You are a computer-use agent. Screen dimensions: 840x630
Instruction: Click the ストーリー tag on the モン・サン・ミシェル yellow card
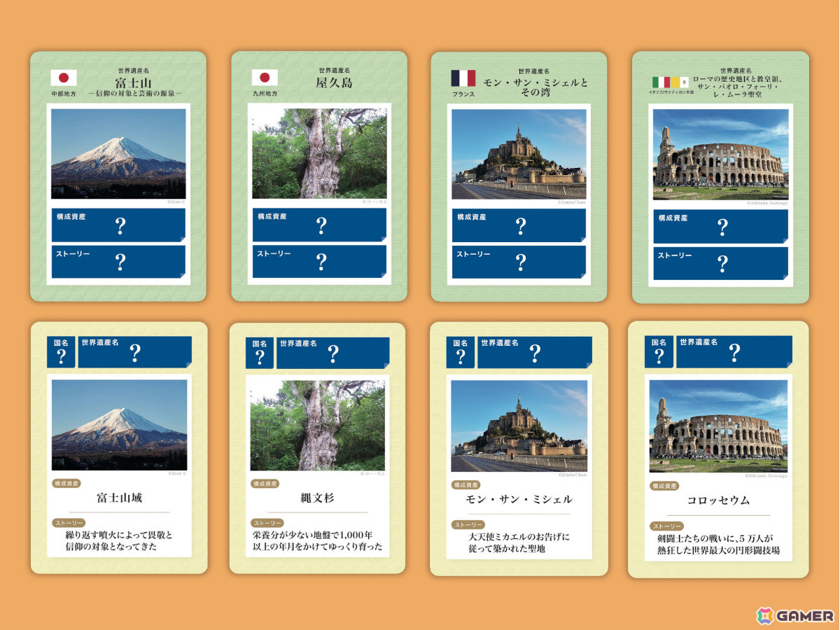point(468,524)
